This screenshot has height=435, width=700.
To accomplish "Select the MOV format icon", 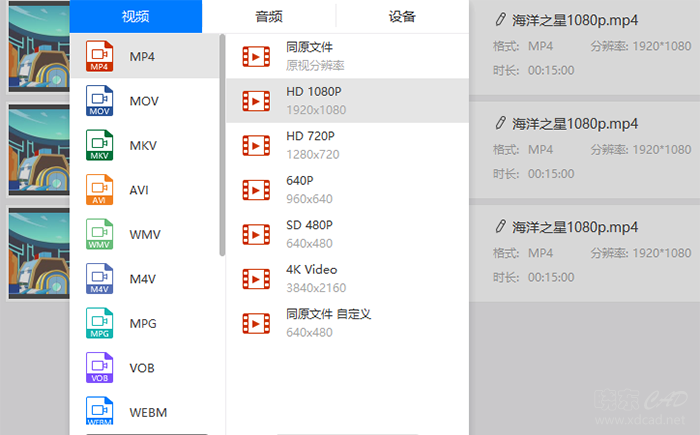I will pyautogui.click(x=99, y=101).
